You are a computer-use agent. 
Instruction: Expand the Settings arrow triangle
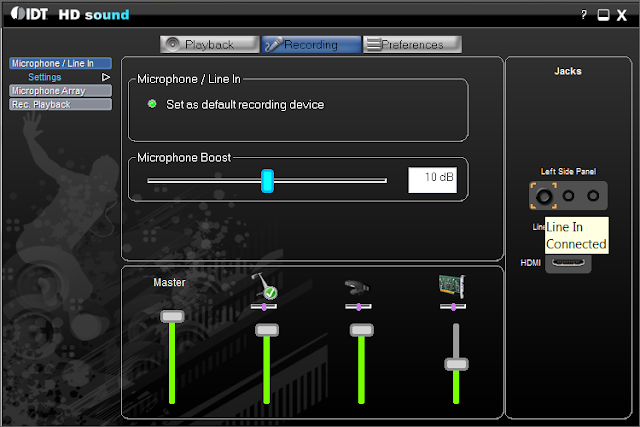tap(106, 77)
